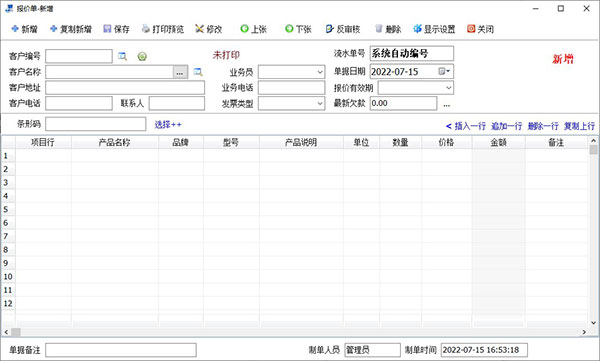Viewport: 600px width, 361px height.
Task: Click the 流水单号 field showing 系统自动编号
Action: (x=412, y=54)
